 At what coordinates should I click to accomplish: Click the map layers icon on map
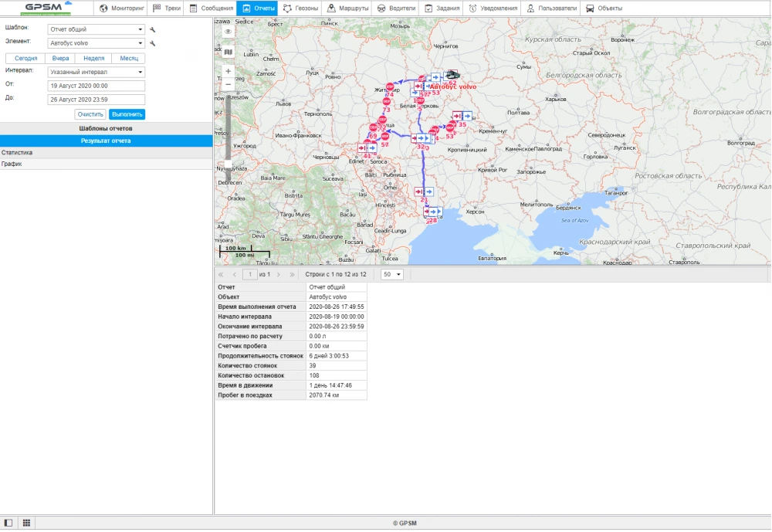pyautogui.click(x=228, y=53)
